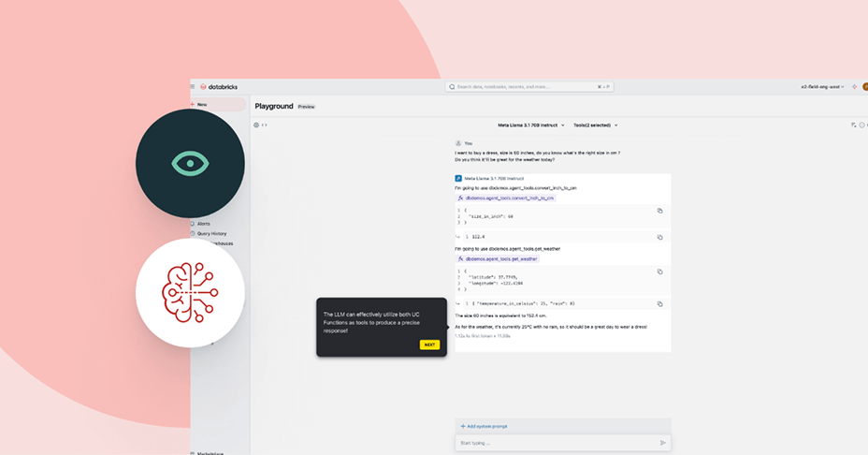Open the hamburger menu beside Databricks logo
Image resolution: width=868 pixels, height=455 pixels.
[x=193, y=87]
